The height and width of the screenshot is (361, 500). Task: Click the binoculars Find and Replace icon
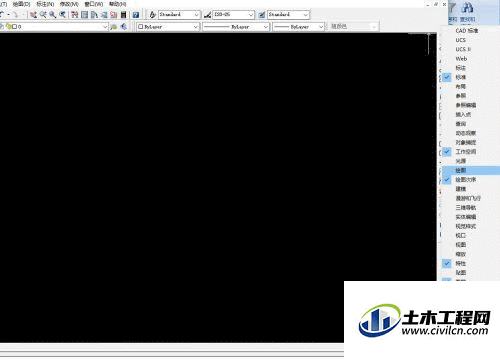click(x=468, y=8)
